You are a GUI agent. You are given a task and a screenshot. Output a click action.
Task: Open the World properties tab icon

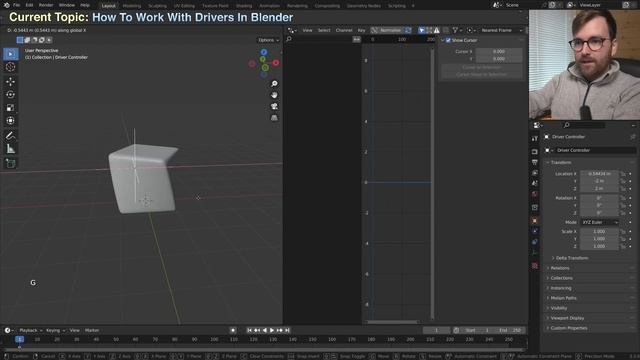coord(535,194)
